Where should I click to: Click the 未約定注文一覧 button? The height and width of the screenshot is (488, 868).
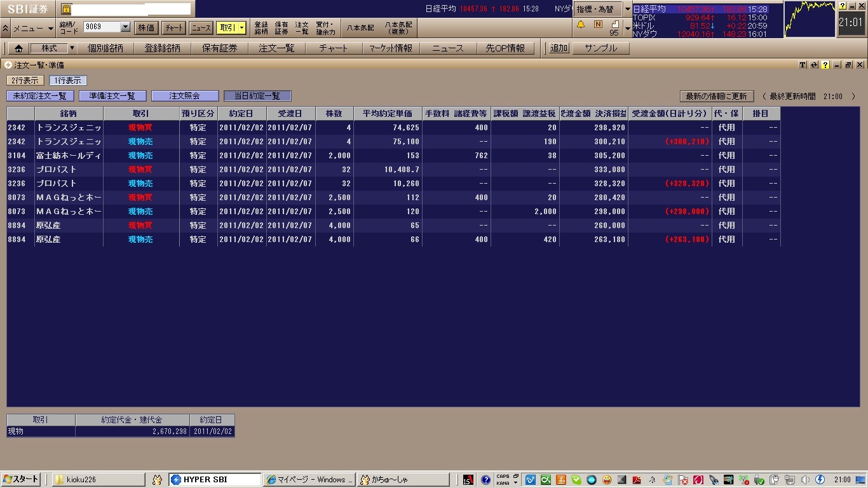[40, 96]
